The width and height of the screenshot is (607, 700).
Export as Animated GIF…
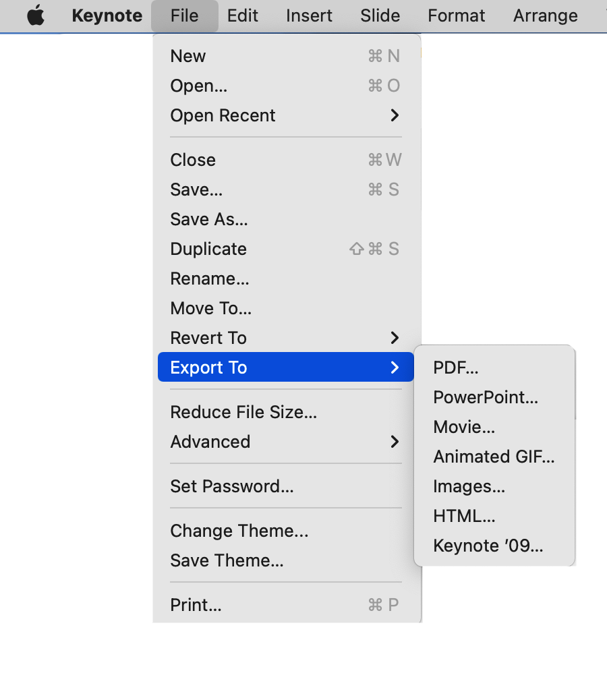pos(494,457)
